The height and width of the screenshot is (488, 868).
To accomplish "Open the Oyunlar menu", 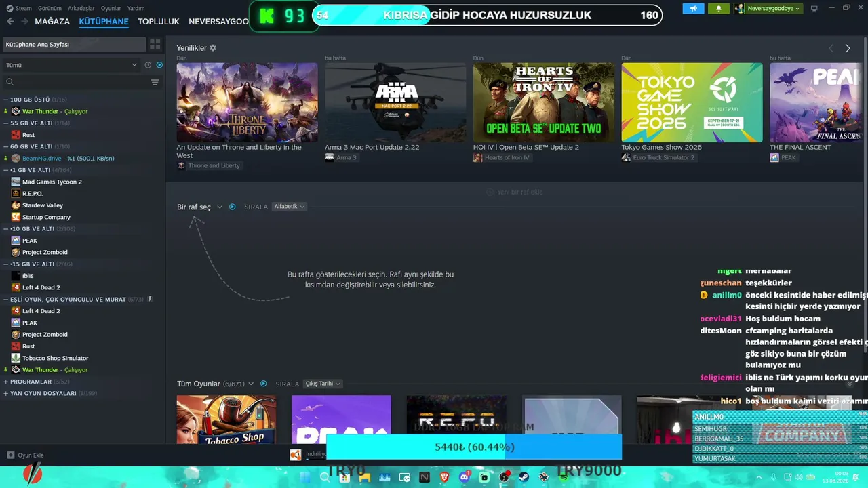I will coord(111,8).
